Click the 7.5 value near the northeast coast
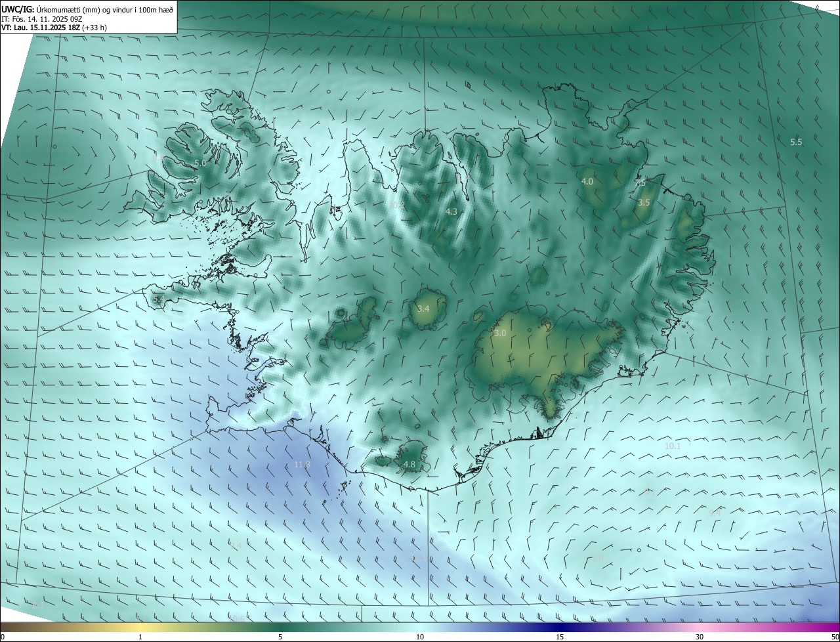This screenshot has height=642, width=840. (x=640, y=183)
